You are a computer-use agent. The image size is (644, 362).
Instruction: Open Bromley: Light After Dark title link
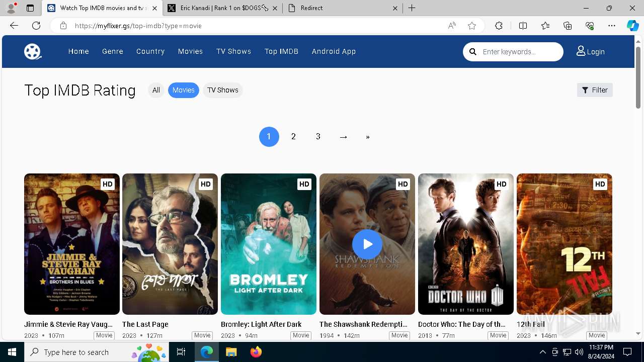coord(261,324)
